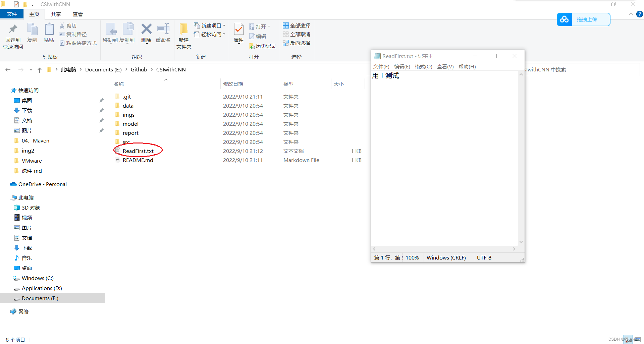Click Notepad vertical scrollbar down arrow
Image resolution: width=644 pixels, height=344 pixels.
pyautogui.click(x=521, y=242)
